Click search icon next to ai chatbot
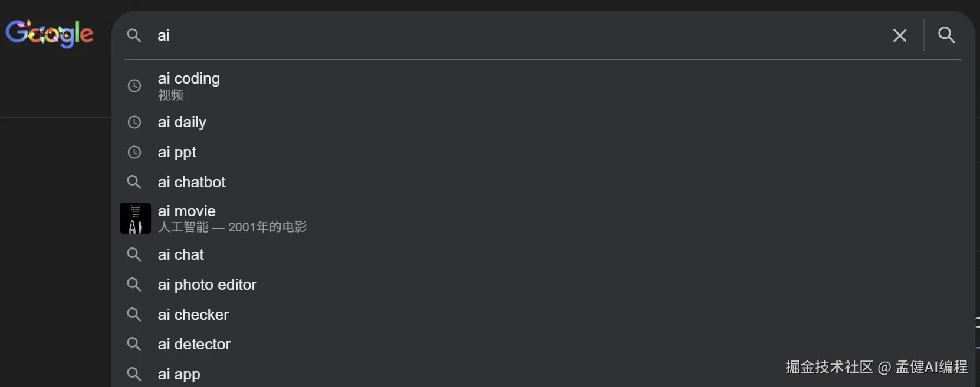980x387 pixels. click(x=134, y=182)
